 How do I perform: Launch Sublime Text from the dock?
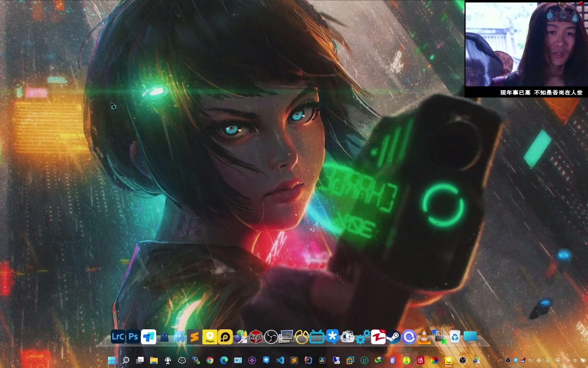click(x=194, y=337)
